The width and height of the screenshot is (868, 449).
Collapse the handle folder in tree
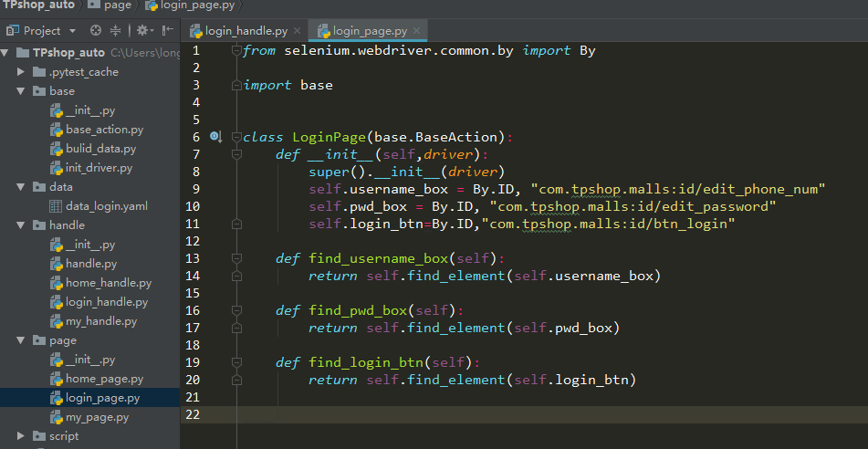(21, 224)
